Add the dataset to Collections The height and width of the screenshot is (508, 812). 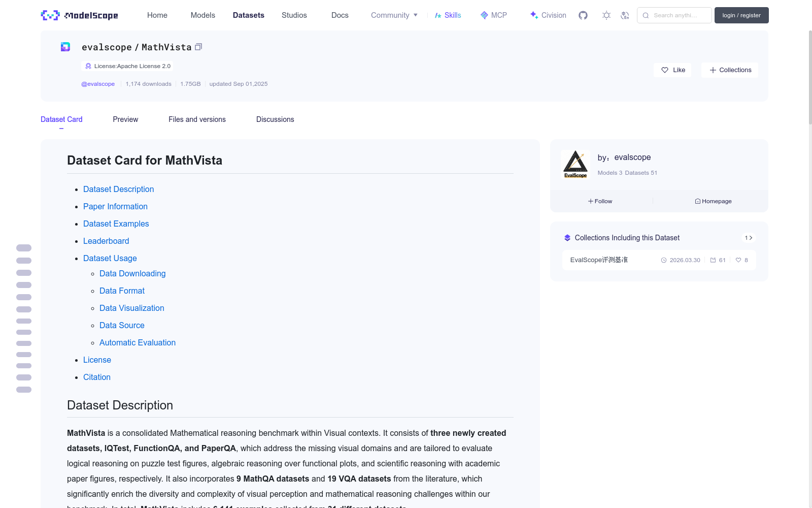[730, 70]
